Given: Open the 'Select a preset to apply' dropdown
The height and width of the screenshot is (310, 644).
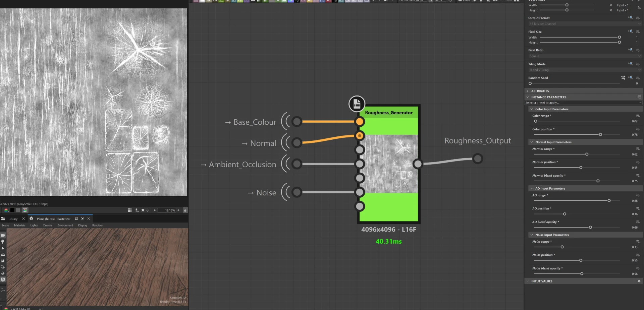Looking at the screenshot, I should 583,103.
